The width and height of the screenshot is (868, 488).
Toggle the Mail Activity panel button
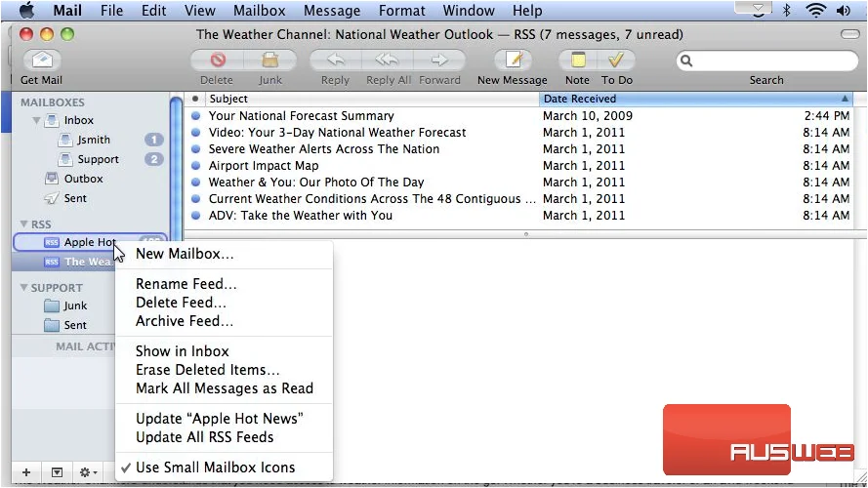click(57, 472)
